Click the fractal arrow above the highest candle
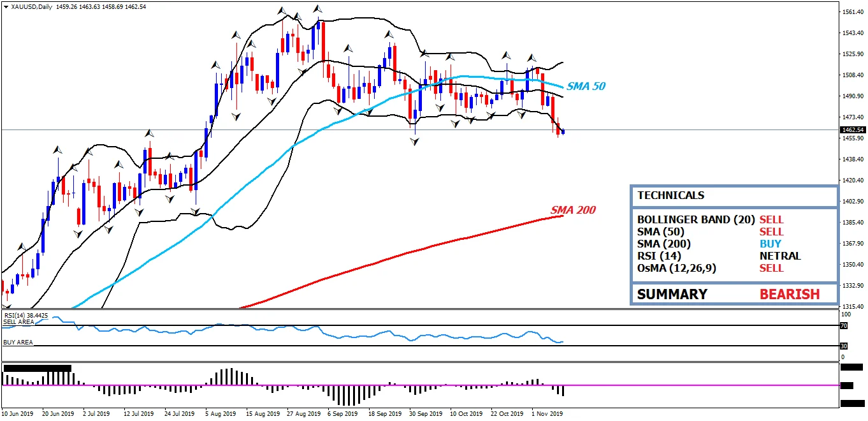 click(318, 8)
